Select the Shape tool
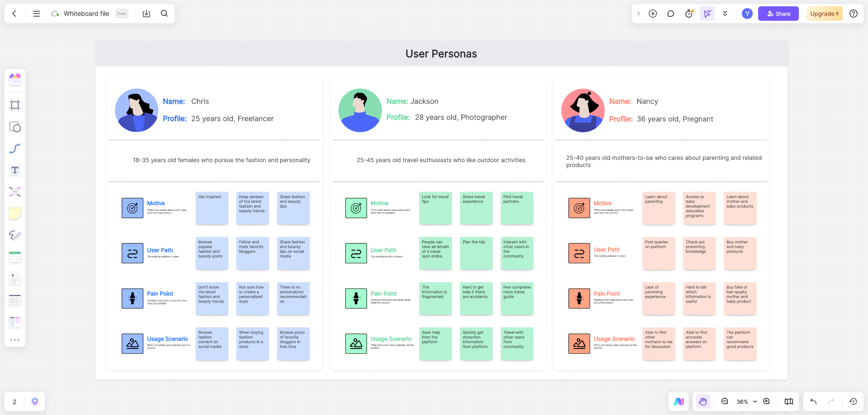Viewport: 868px width, 415px height. [15, 127]
